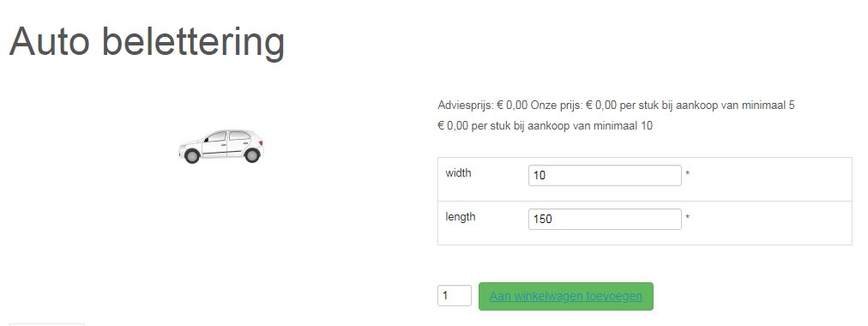Open the white car product image
Viewport: 868px width, 326px height.
point(221,146)
